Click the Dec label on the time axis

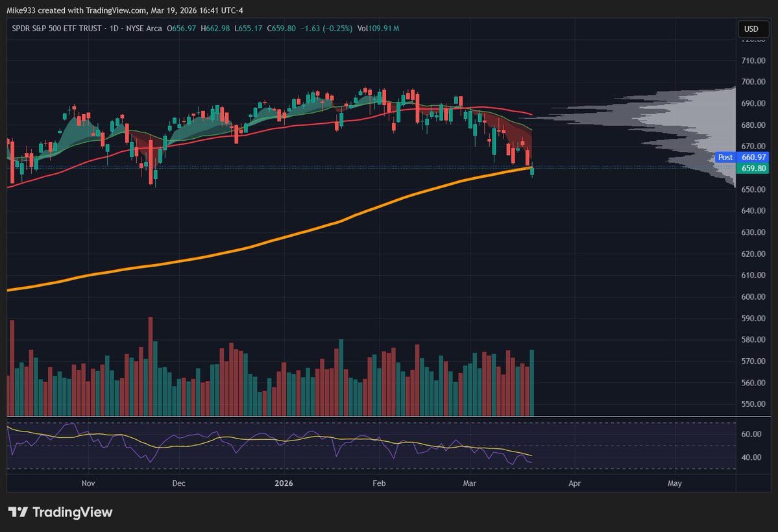coord(178,483)
